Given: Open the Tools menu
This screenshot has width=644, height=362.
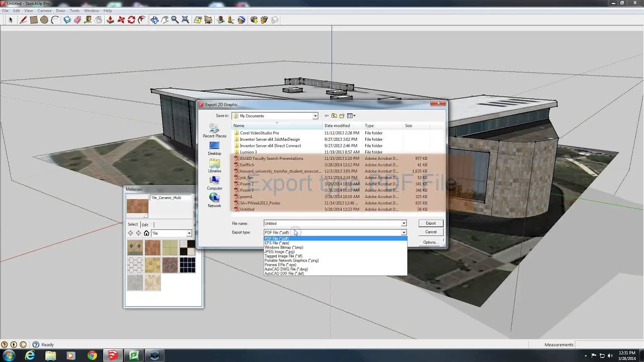Looking at the screenshot, I should point(74,11).
